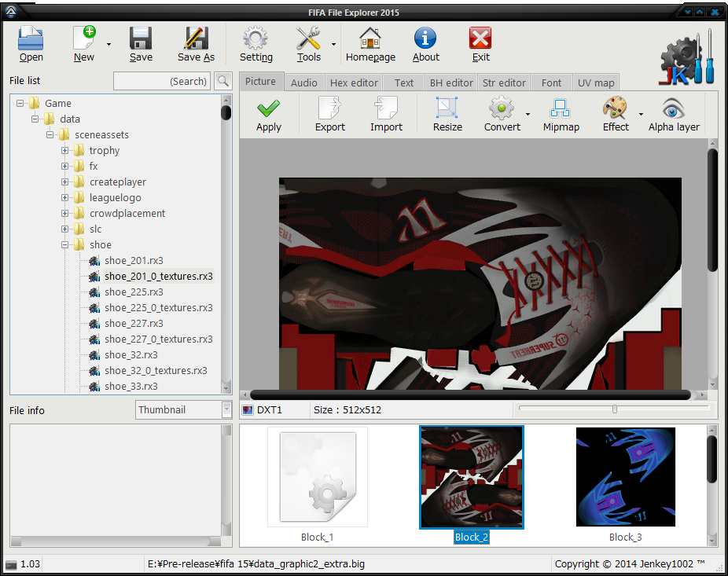Open the Effect palette icon
The height and width of the screenshot is (576, 728).
click(616, 115)
